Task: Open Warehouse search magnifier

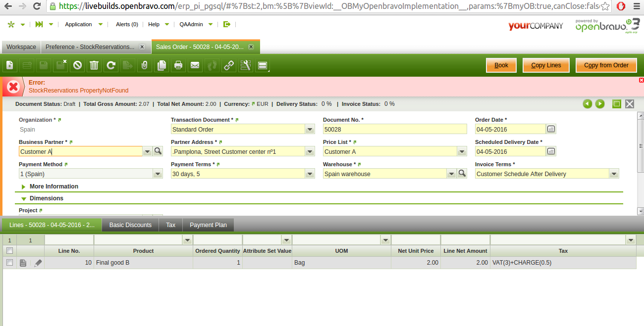Action: [x=462, y=174]
